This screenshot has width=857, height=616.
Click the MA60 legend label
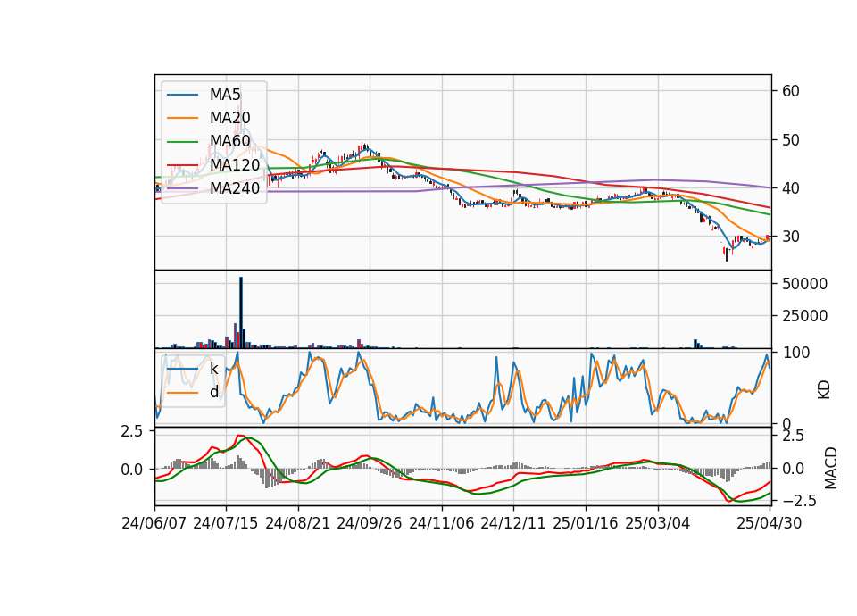click(x=229, y=141)
